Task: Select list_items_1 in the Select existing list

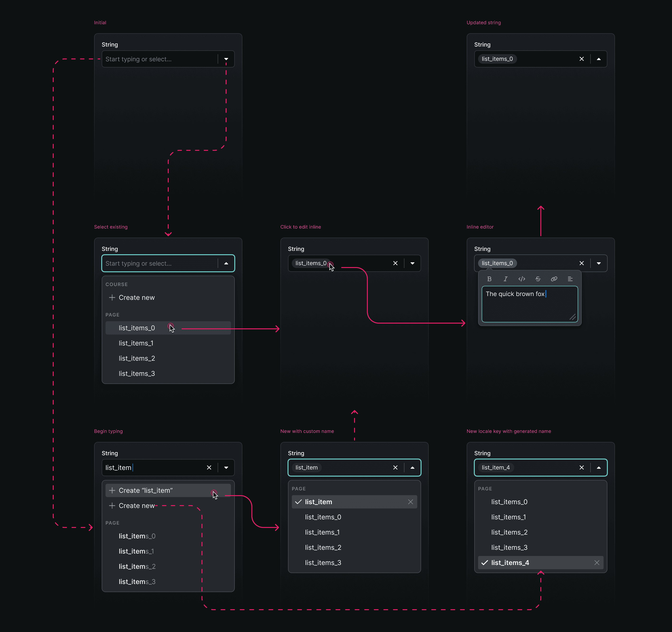Action: 168,343
